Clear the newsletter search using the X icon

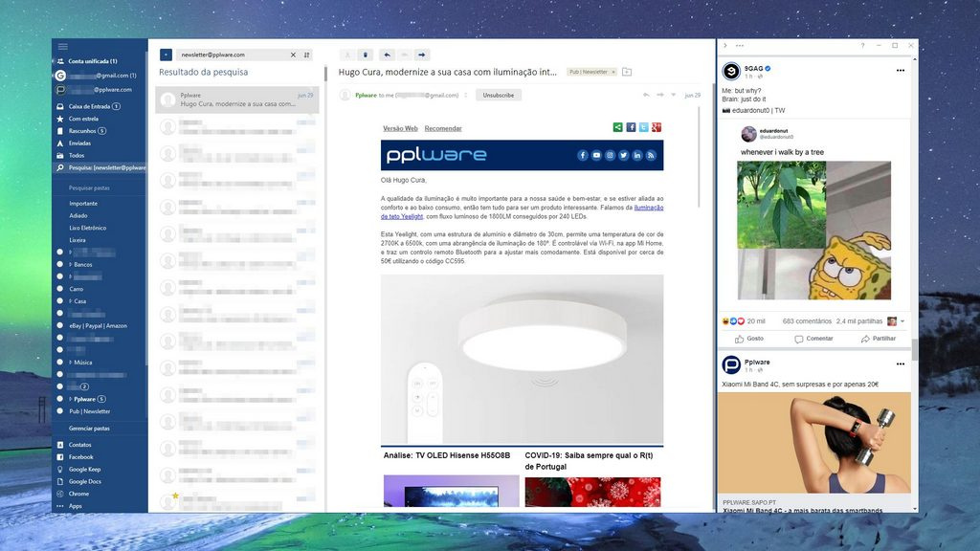tap(294, 54)
